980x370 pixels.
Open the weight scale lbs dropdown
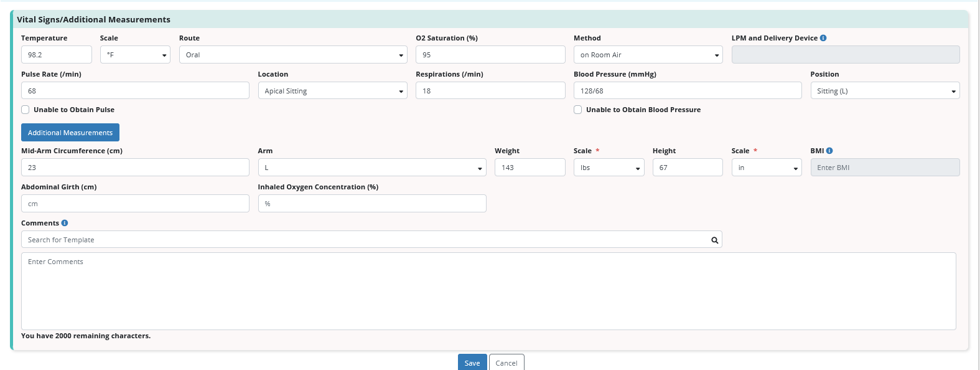[x=609, y=168]
